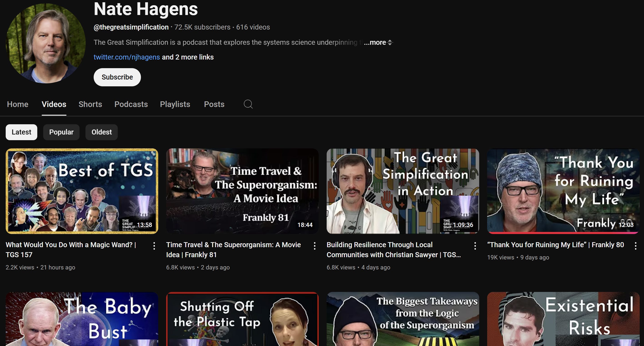Open the Podcasts tab

coord(131,104)
